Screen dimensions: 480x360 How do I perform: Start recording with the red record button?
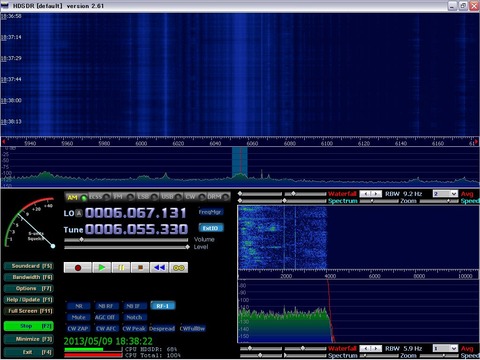point(77,268)
